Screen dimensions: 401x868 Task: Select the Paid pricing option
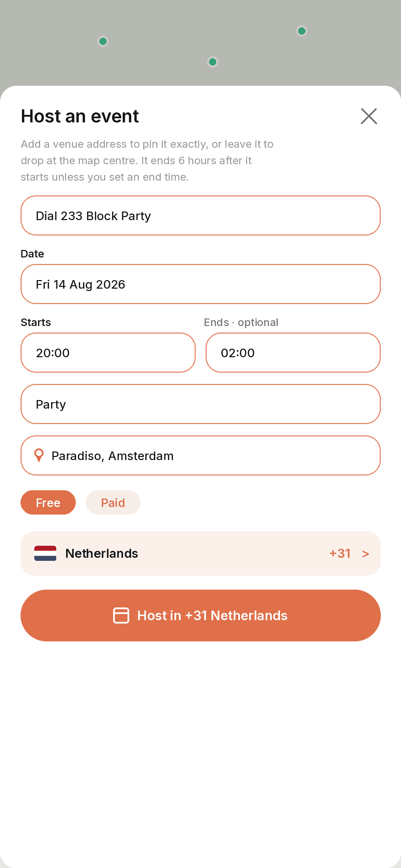pos(113,503)
